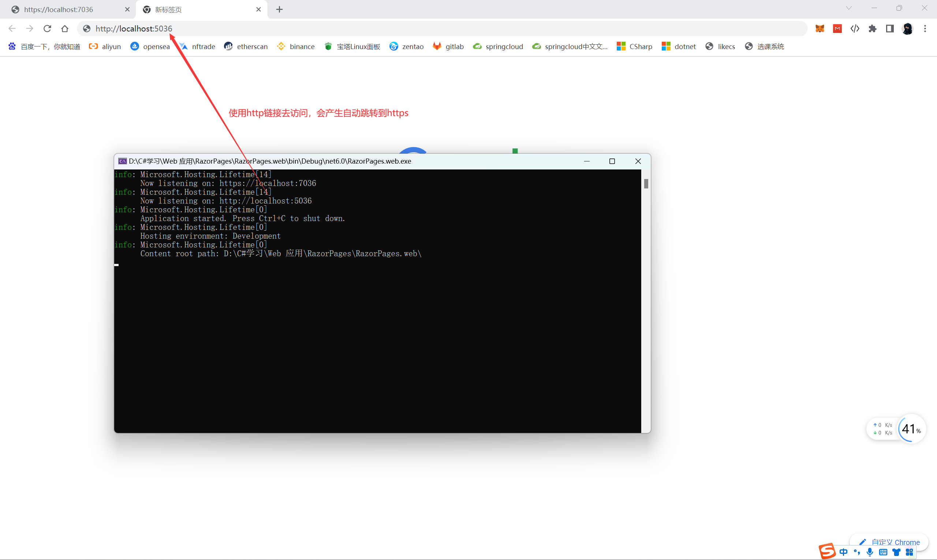Click the browser reload button

(x=47, y=29)
